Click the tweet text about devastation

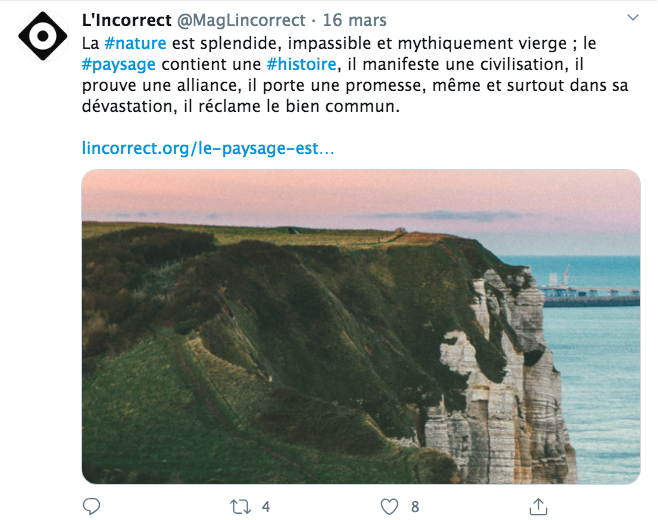[355, 75]
